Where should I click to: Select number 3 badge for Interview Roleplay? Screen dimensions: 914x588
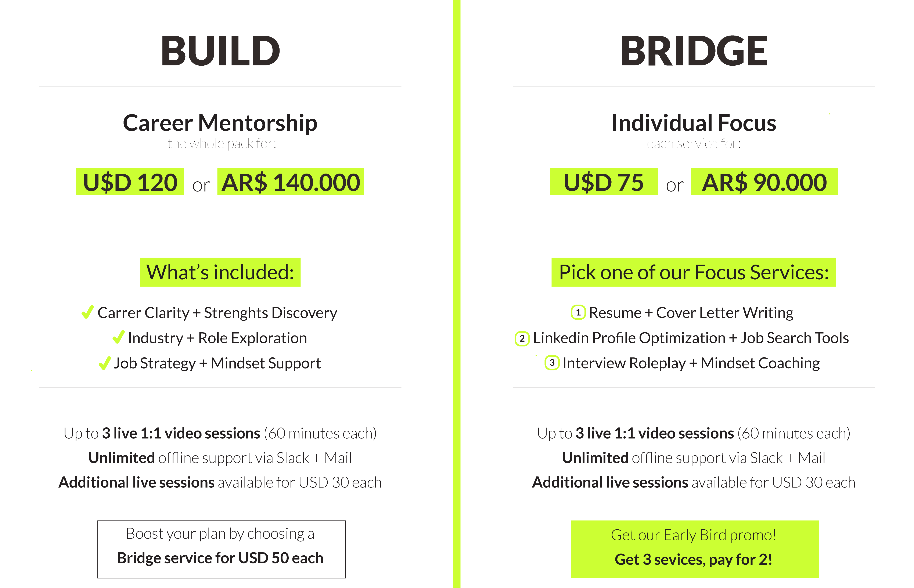(552, 363)
